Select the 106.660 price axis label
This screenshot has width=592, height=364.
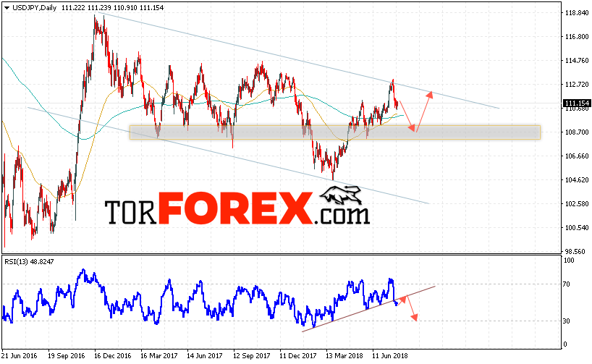[577, 156]
